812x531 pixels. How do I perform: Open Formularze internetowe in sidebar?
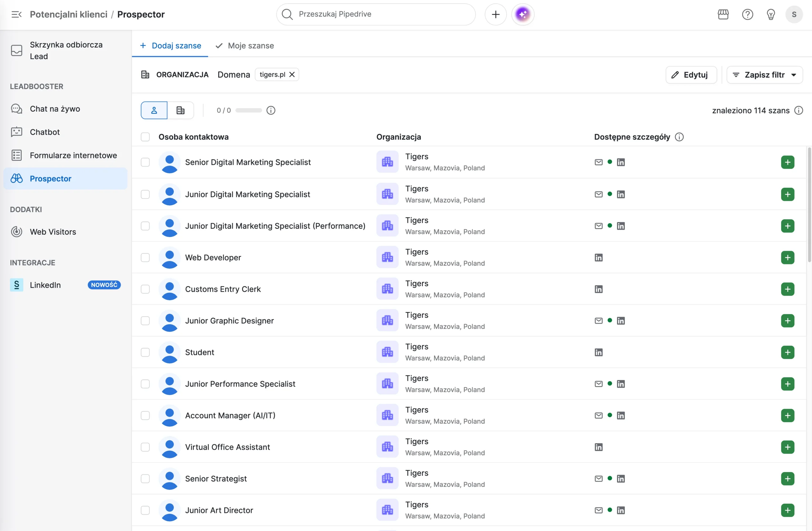tap(65, 155)
